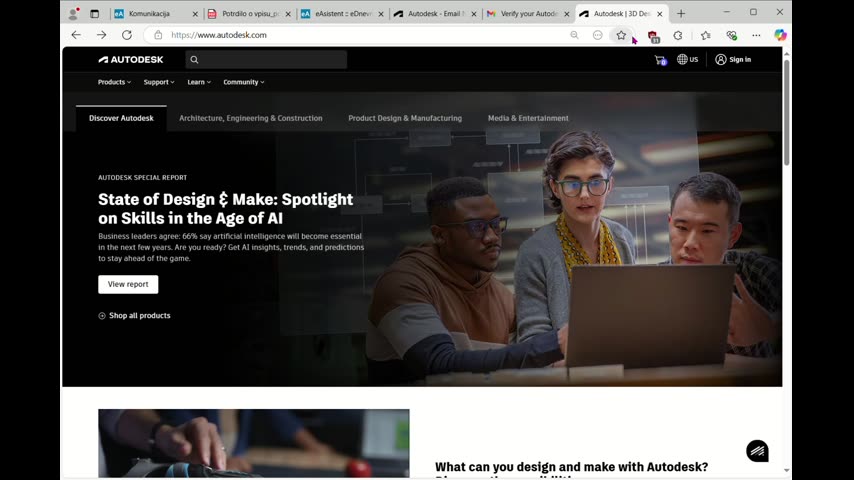Close the Potrdilo o vpisu tab
This screenshot has width=854, height=480.
pyautogui.click(x=288, y=14)
